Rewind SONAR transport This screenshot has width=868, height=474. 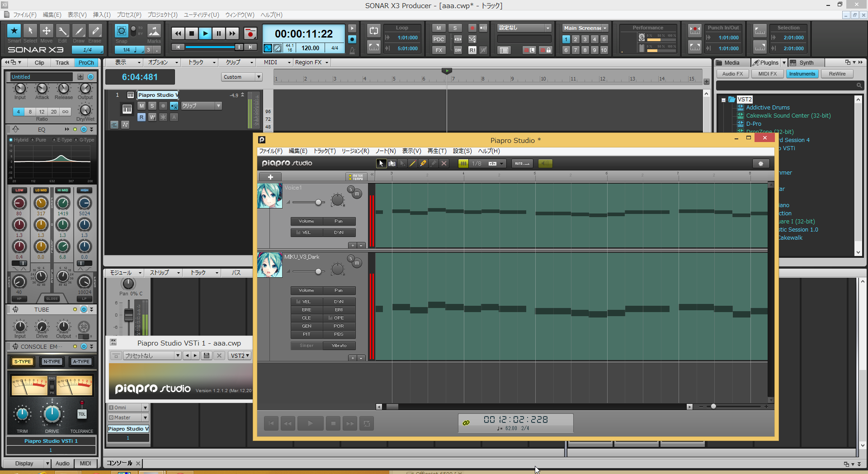tap(178, 33)
